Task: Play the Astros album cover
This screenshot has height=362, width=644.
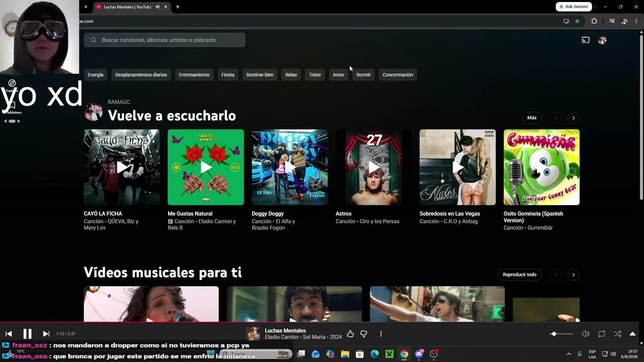Action: point(374,167)
